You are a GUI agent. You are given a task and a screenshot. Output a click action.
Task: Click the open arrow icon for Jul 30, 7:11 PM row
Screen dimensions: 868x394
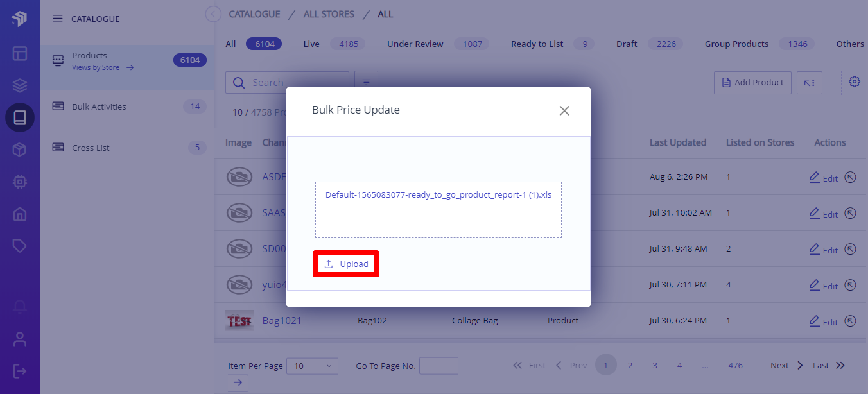click(x=851, y=285)
